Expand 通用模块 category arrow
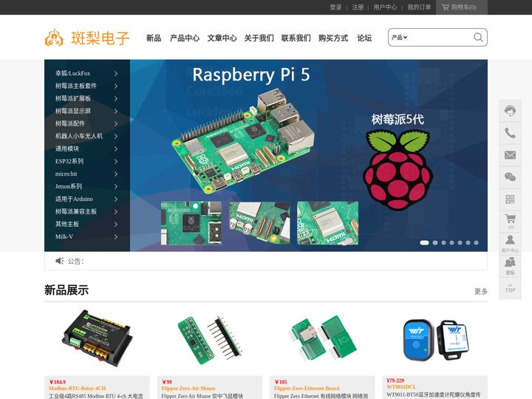 [x=116, y=149]
